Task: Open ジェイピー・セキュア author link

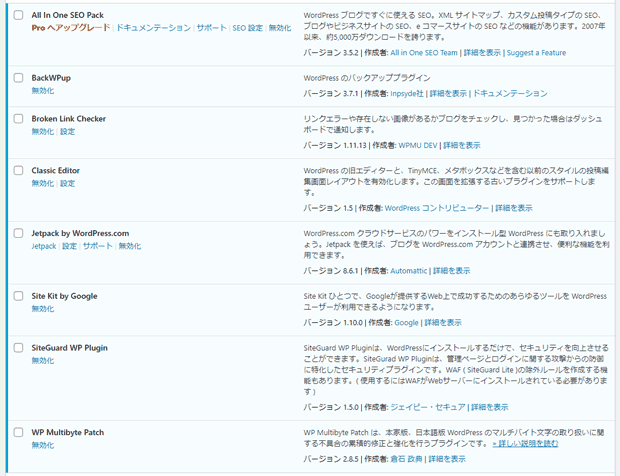Action: pyautogui.click(x=428, y=407)
